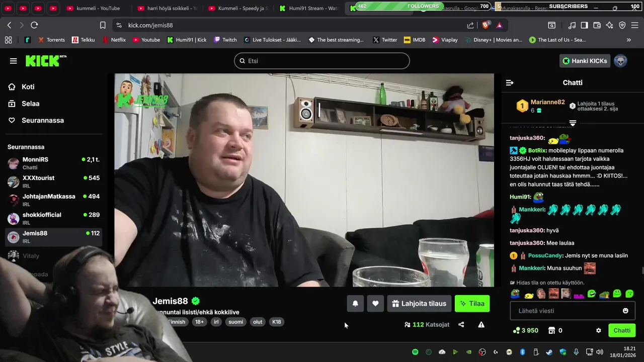Toggle the browser sidebar panel

coord(584,25)
